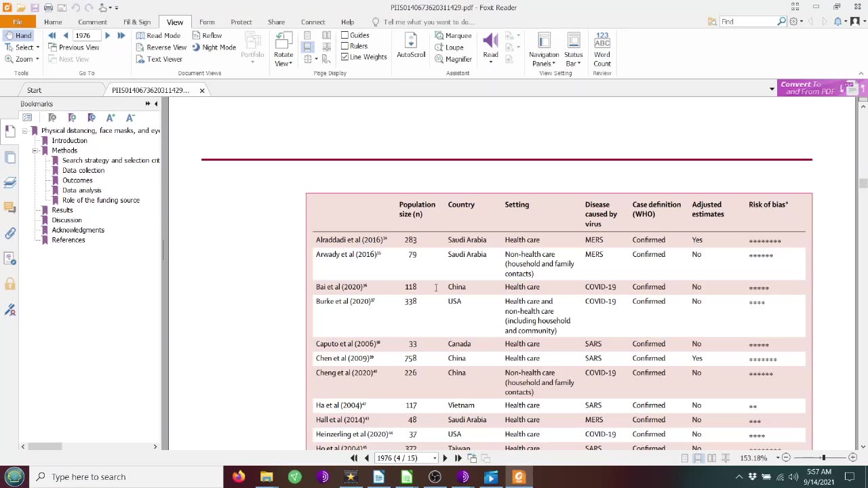Open the Home ribbon tab
This screenshot has width=868, height=488.
(x=53, y=22)
